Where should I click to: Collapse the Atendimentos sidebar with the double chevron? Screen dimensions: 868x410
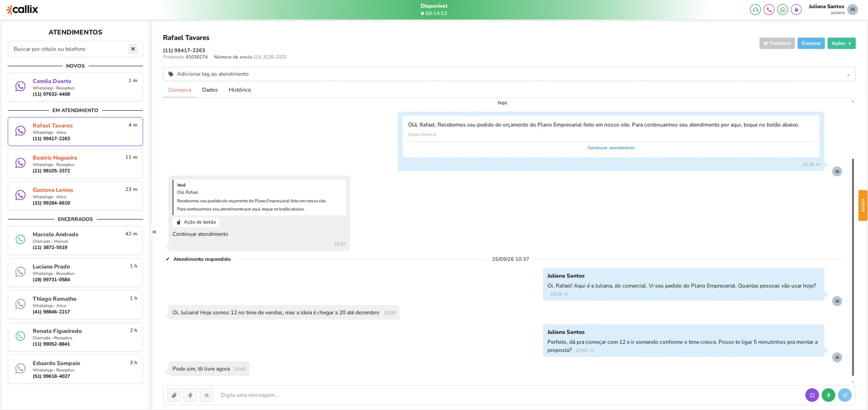(154, 232)
